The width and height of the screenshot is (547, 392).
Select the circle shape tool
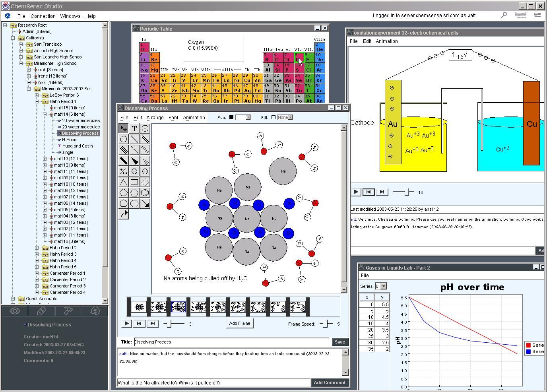pos(124,139)
